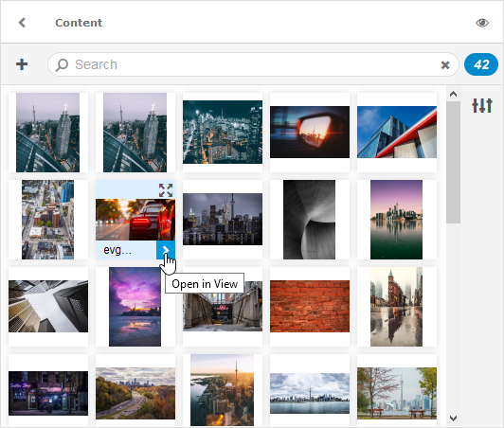Image resolution: width=504 pixels, height=428 pixels.
Task: Select the Flatiron building rainy street thumbnail
Action: click(x=396, y=307)
